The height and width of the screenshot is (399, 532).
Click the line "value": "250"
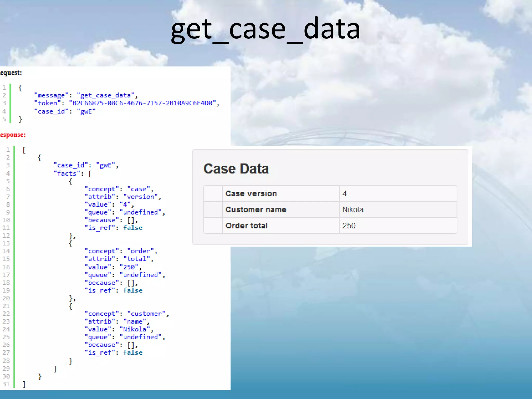tap(113, 267)
